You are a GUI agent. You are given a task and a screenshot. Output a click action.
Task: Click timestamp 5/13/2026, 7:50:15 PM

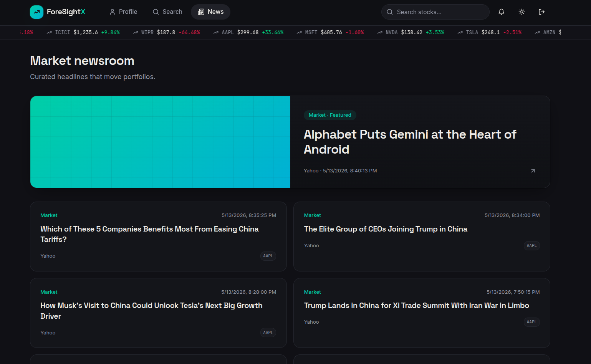point(513,292)
